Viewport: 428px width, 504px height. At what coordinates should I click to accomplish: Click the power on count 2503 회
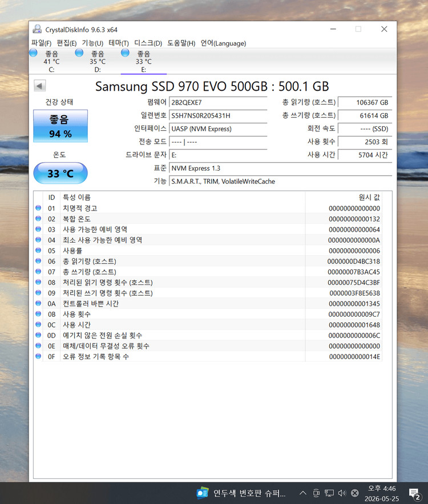tap(365, 142)
